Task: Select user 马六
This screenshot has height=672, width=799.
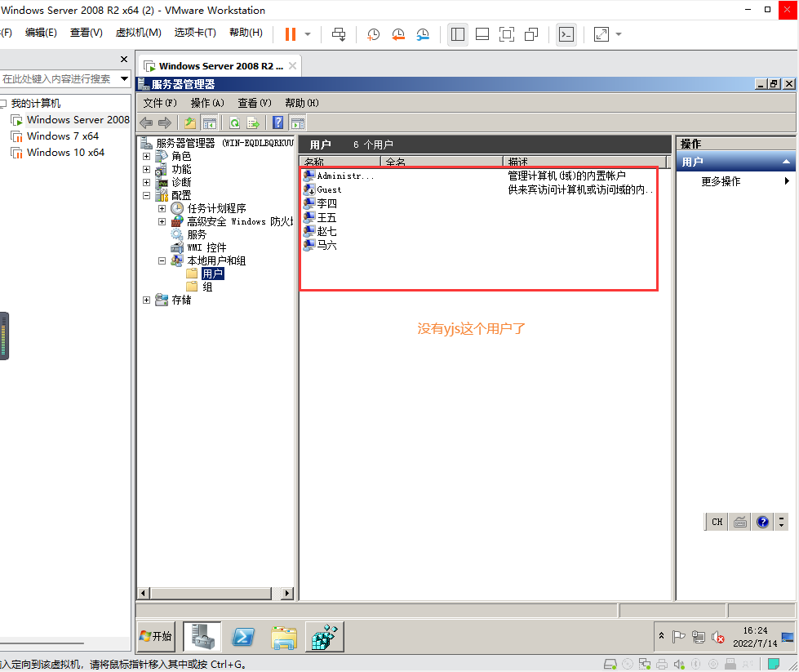Action: coord(320,245)
